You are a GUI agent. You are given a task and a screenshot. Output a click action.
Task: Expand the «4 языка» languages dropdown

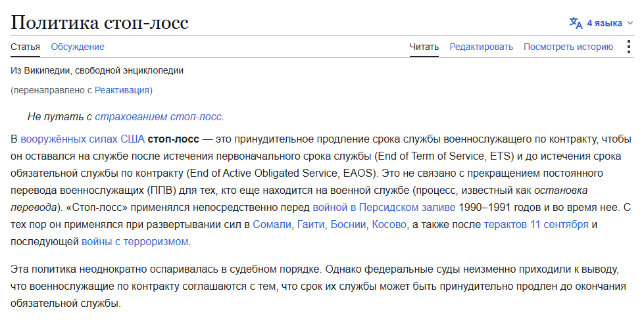[x=601, y=23]
